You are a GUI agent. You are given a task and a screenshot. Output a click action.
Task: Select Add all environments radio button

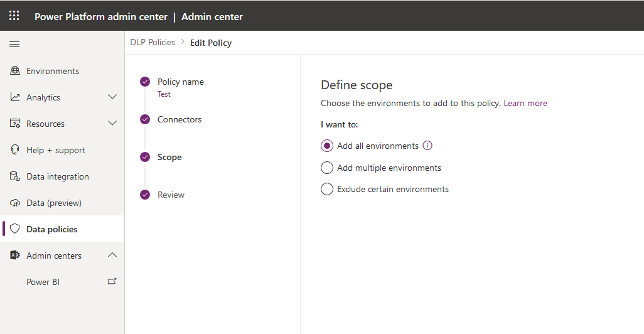pos(327,146)
